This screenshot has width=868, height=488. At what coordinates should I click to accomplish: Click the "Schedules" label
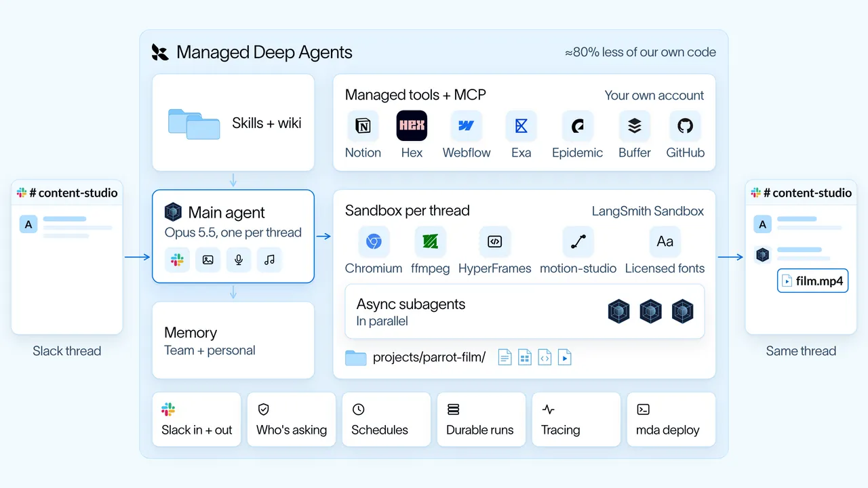(380, 430)
